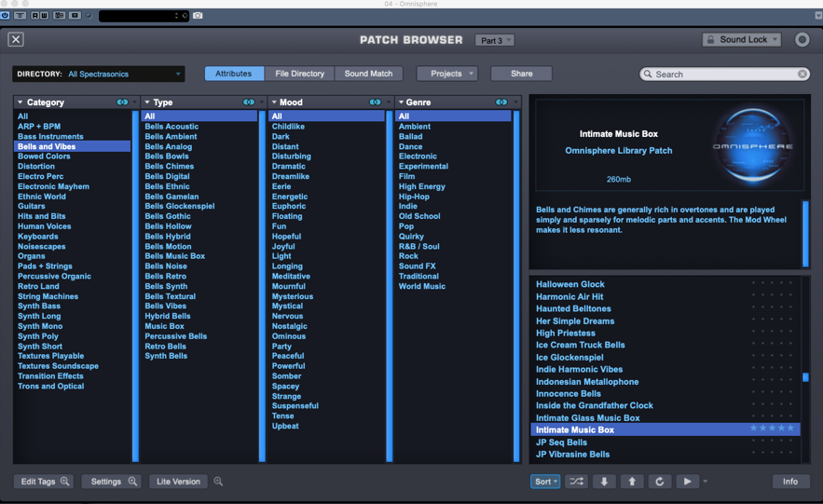The image size is (823, 504).
Task: Toggle the Type column link icon
Action: (x=249, y=102)
